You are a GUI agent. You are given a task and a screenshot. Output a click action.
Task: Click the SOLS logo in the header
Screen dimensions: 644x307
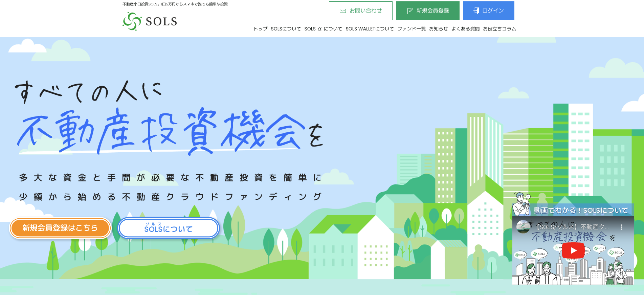click(x=150, y=21)
